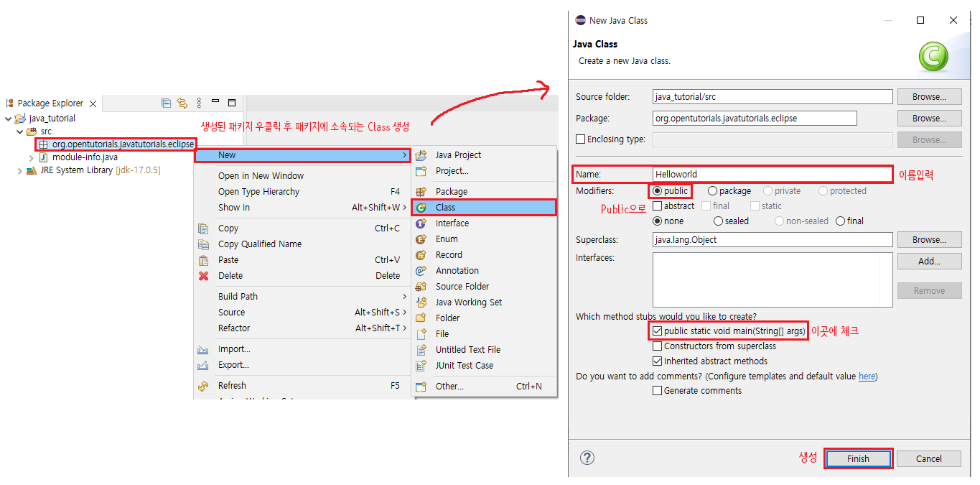Choose Java Working Set in submenu
The width and height of the screenshot is (980, 485).
click(x=484, y=302)
